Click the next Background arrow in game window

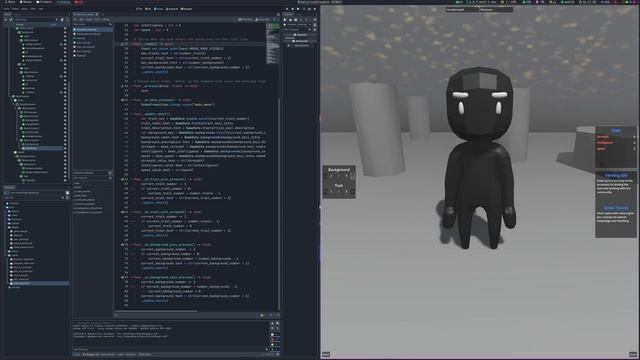click(x=353, y=176)
